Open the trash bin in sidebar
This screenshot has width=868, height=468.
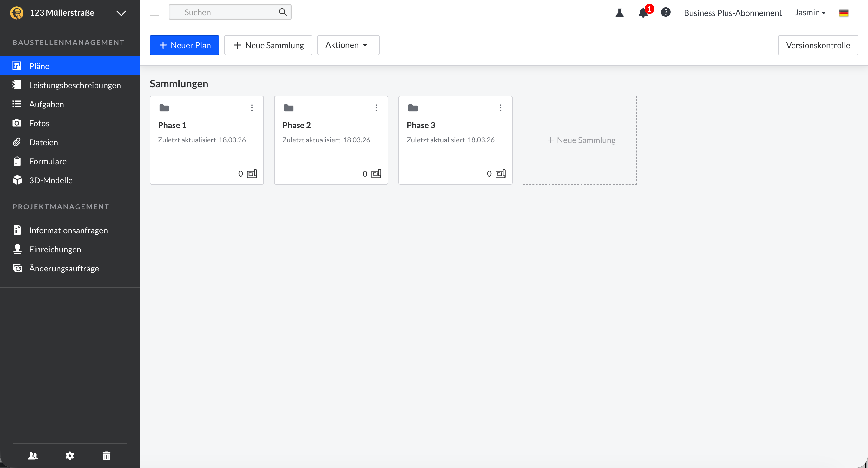coord(107,456)
